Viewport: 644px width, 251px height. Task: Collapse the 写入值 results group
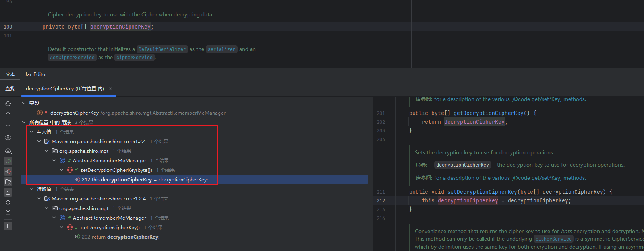pyautogui.click(x=31, y=132)
